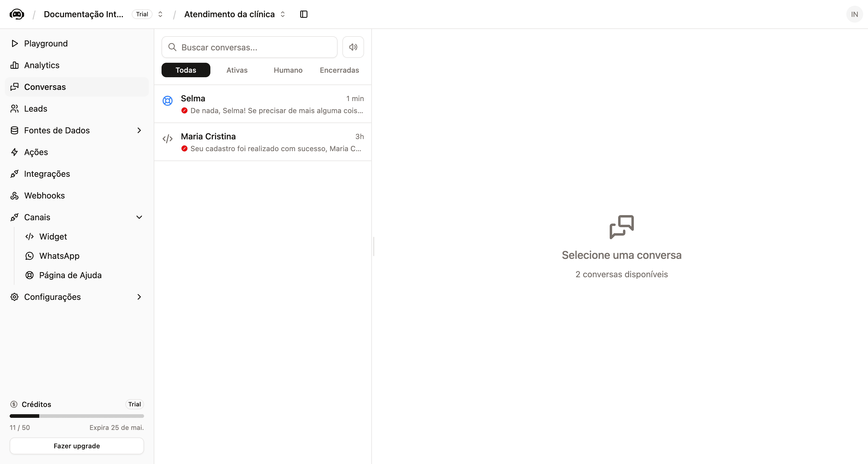Image resolution: width=868 pixels, height=464 pixels.
Task: Click the Configurações gear icon
Action: (x=14, y=297)
